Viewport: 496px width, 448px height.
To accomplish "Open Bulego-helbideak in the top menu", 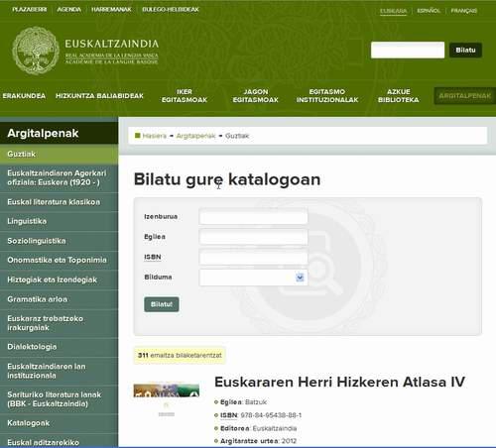I will (x=171, y=10).
